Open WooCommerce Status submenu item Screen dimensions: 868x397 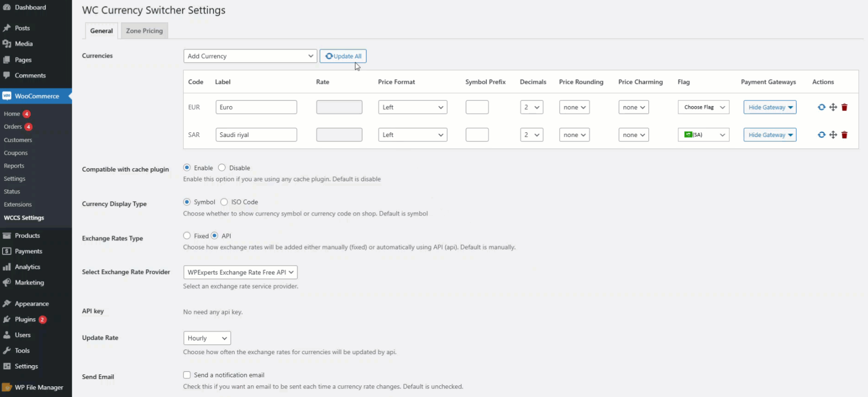click(x=12, y=191)
